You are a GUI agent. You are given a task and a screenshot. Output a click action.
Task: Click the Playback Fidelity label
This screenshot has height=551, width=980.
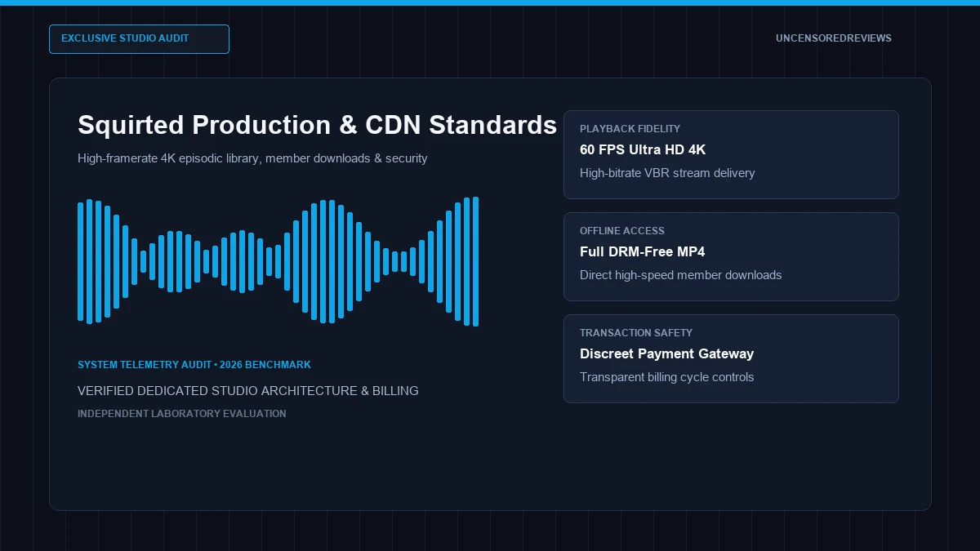pos(630,129)
